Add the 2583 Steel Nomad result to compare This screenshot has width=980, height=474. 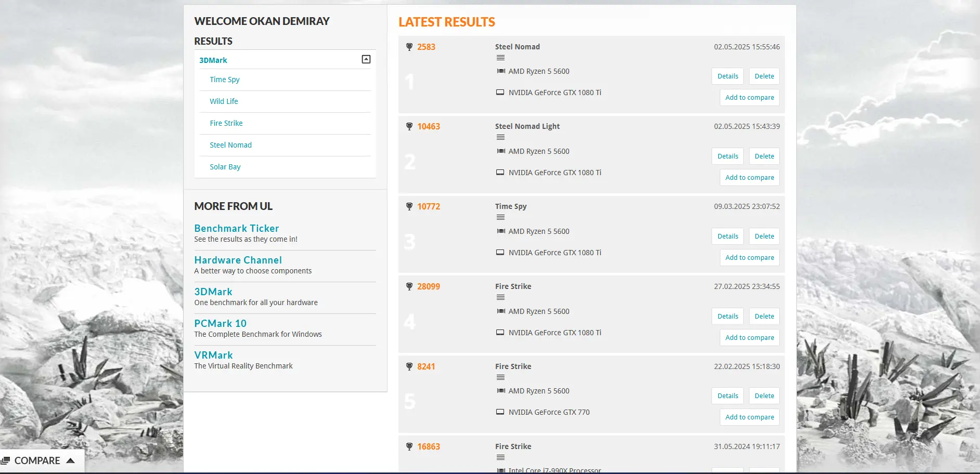750,98
